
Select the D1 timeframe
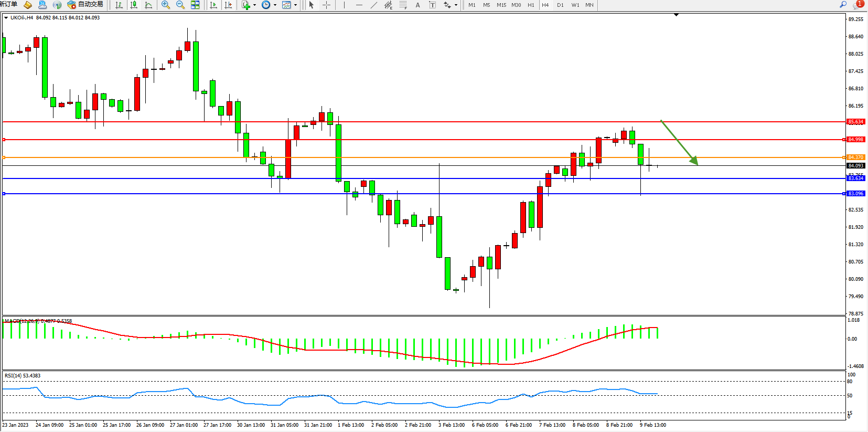[x=560, y=5]
